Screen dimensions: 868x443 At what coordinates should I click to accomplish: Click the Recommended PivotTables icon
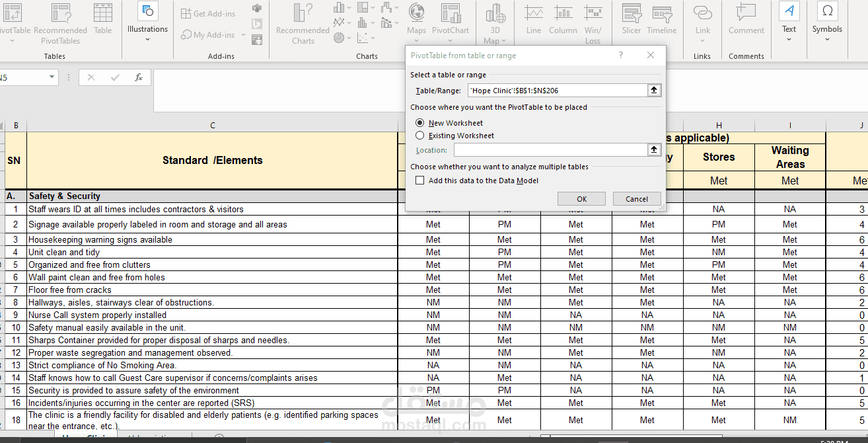[61, 13]
